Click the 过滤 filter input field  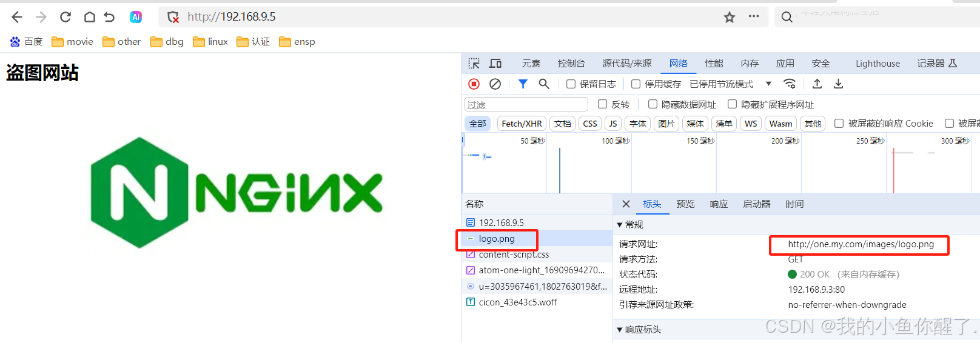[526, 105]
